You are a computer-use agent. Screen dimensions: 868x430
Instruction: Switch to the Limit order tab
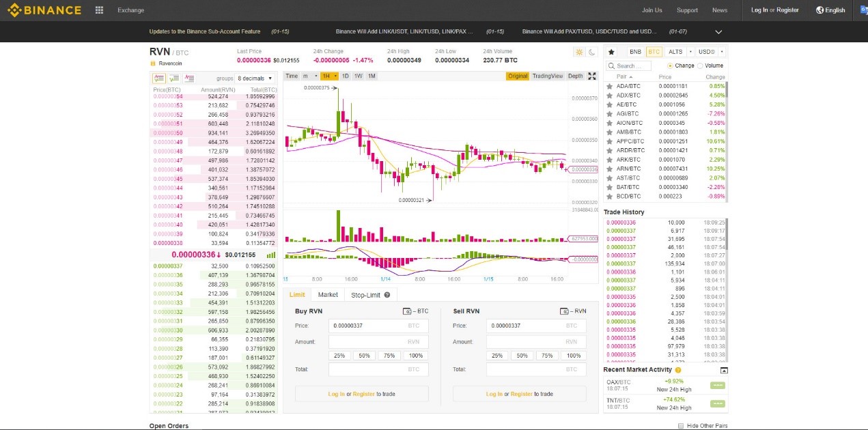coord(297,295)
